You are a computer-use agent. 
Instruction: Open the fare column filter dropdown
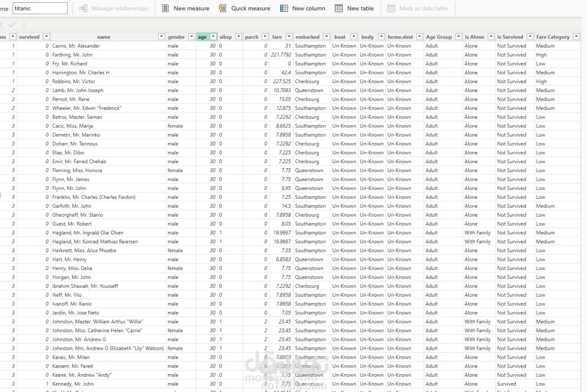pos(289,37)
